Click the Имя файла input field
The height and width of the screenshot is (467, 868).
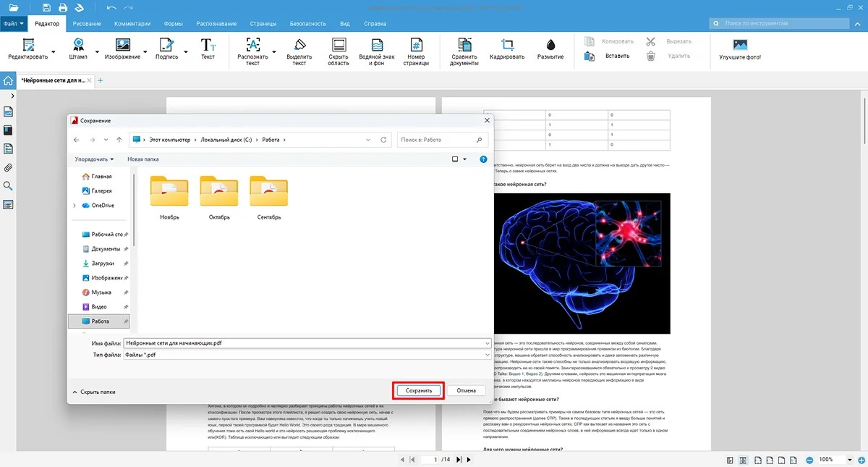pyautogui.click(x=307, y=342)
